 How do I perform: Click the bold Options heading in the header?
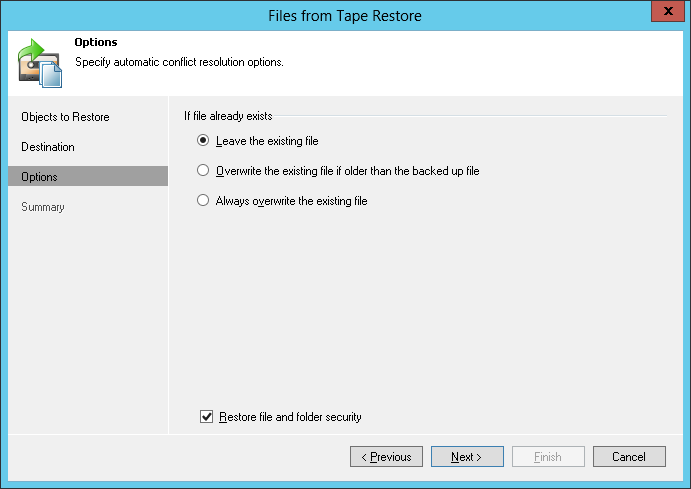[96, 43]
